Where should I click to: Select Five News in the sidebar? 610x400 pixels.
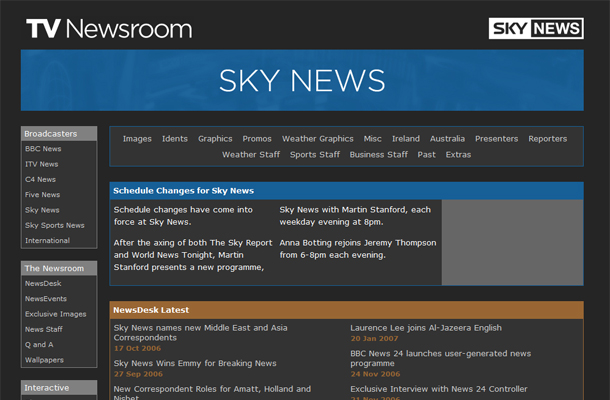click(42, 195)
